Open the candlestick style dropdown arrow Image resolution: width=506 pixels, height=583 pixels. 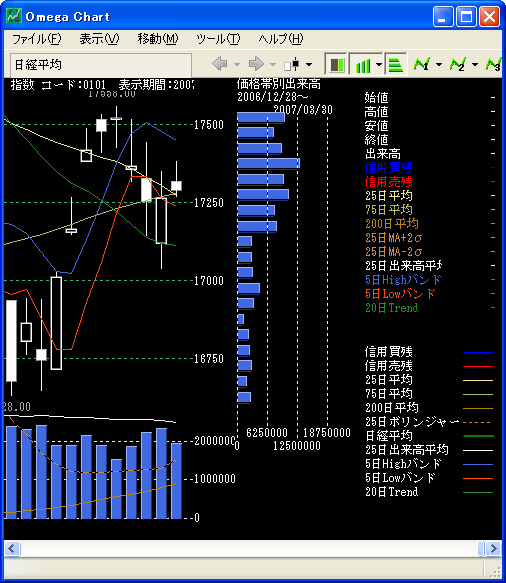pos(309,64)
